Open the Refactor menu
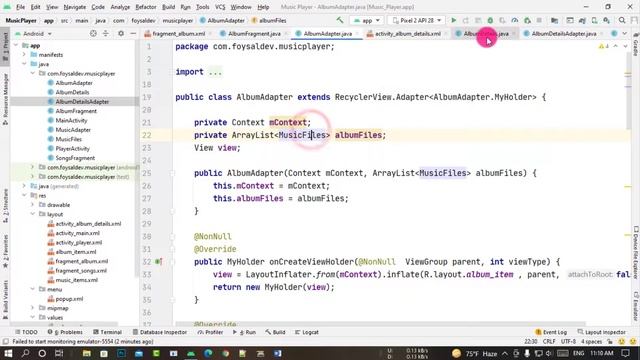 click(x=146, y=7)
